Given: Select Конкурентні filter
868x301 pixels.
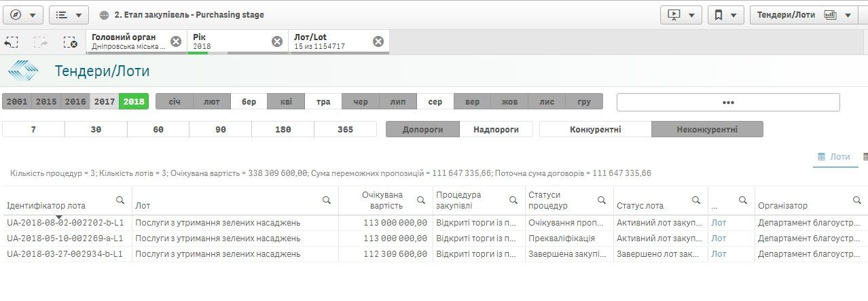Looking at the screenshot, I should [596, 129].
